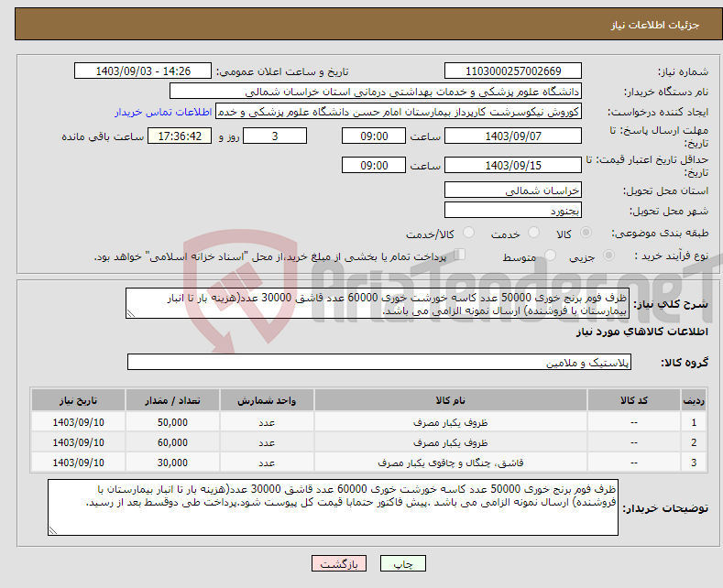Click the کد کالا column header
The image size is (723, 588).
[634, 400]
